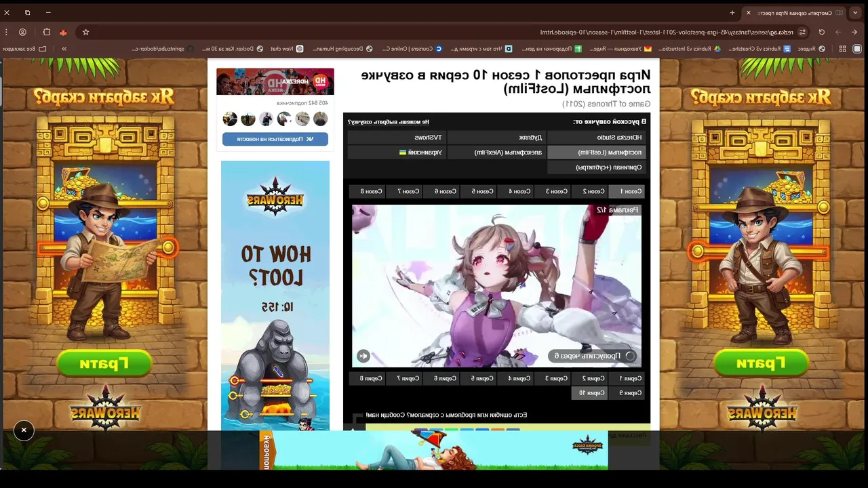
Task: Select episode Серия 5
Action: (x=479, y=378)
